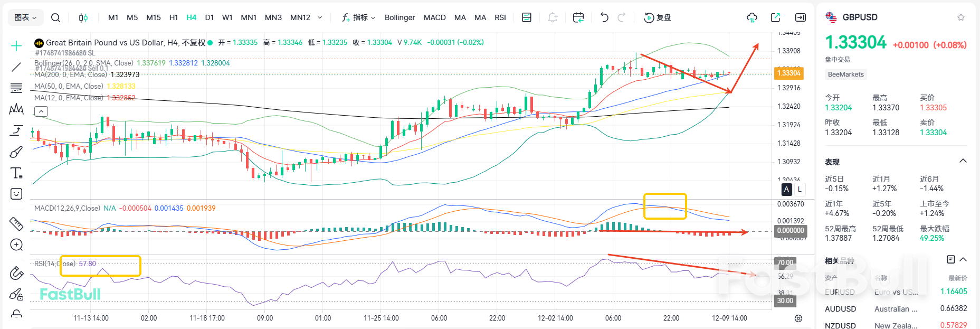Select the ruler measure tool
This screenshot has height=329, width=980.
click(x=16, y=224)
